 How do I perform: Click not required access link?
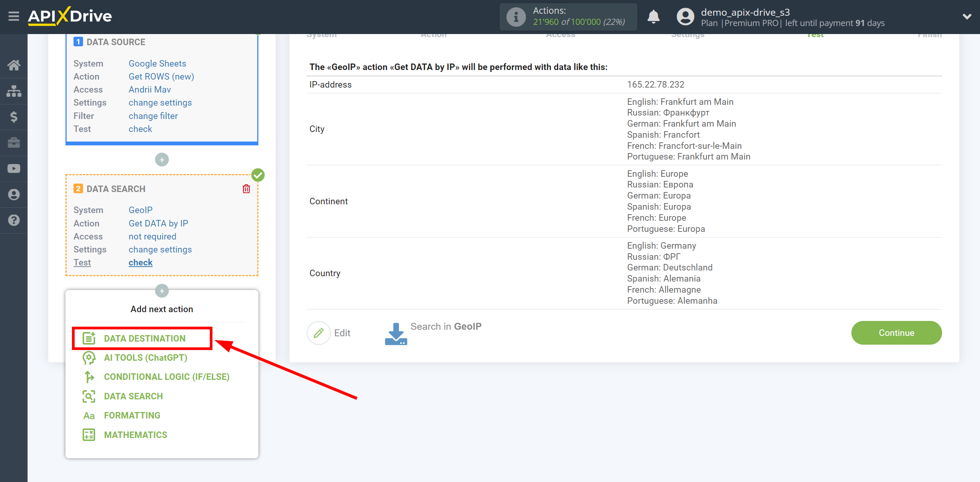[x=152, y=236]
